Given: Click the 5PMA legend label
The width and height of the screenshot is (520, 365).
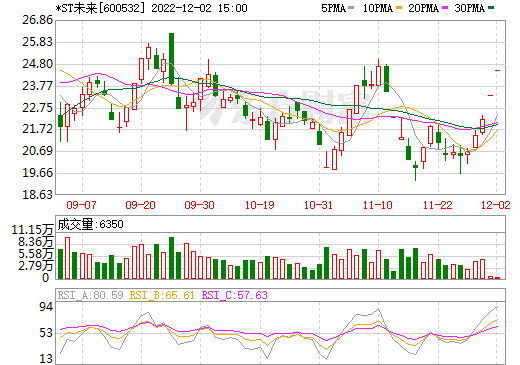Looking at the screenshot, I should click(333, 8).
